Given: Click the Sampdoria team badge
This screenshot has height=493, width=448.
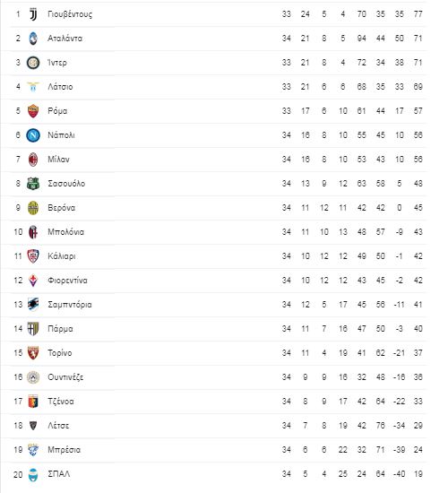Looking at the screenshot, I should tap(33, 305).
